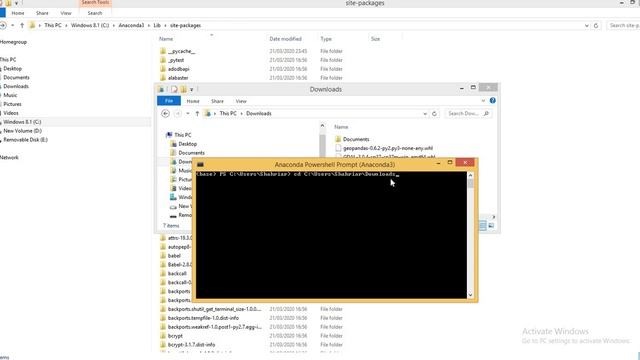Viewport: 640px width, 360px height.
Task: Select This PC in Downloads navigation tree
Action: [182, 135]
